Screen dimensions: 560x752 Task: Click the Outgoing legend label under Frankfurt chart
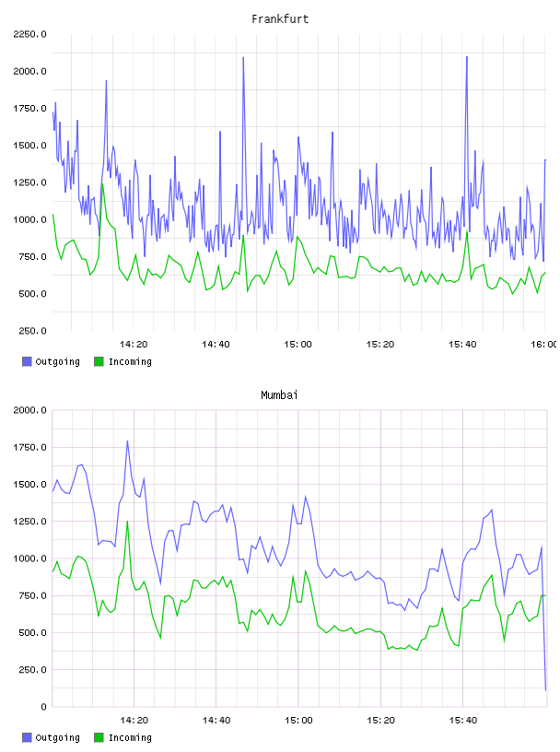click(57, 362)
